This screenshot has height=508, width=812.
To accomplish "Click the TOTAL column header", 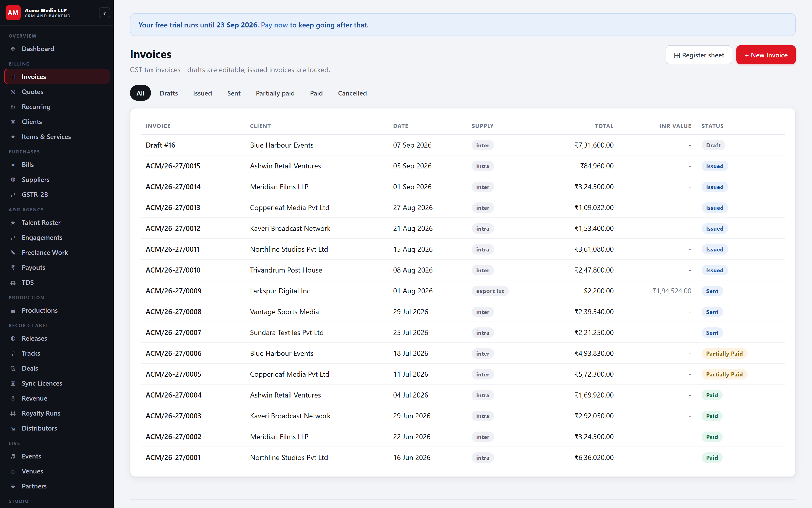I will 604,126.
